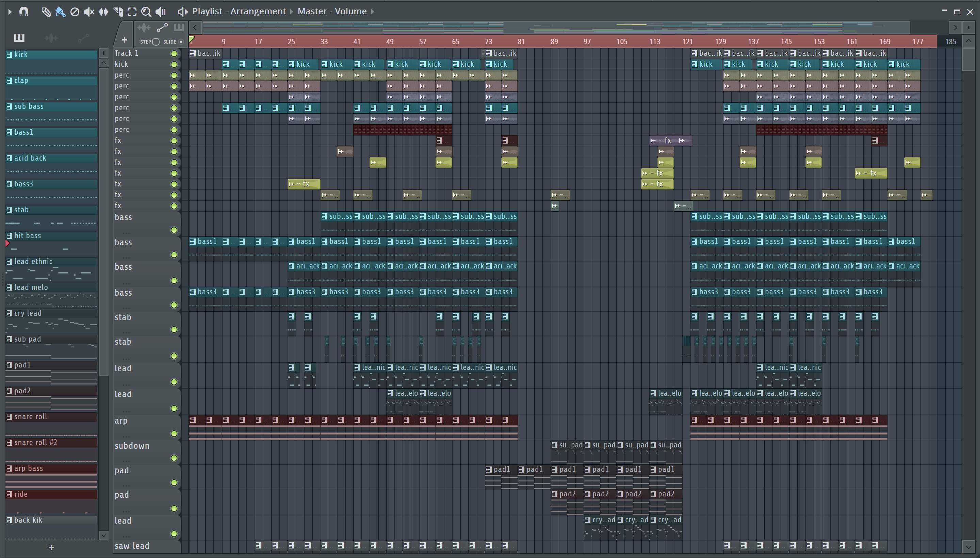Image resolution: width=980 pixels, height=558 pixels.
Task: Toggle STEP editing mode
Action: 156,42
